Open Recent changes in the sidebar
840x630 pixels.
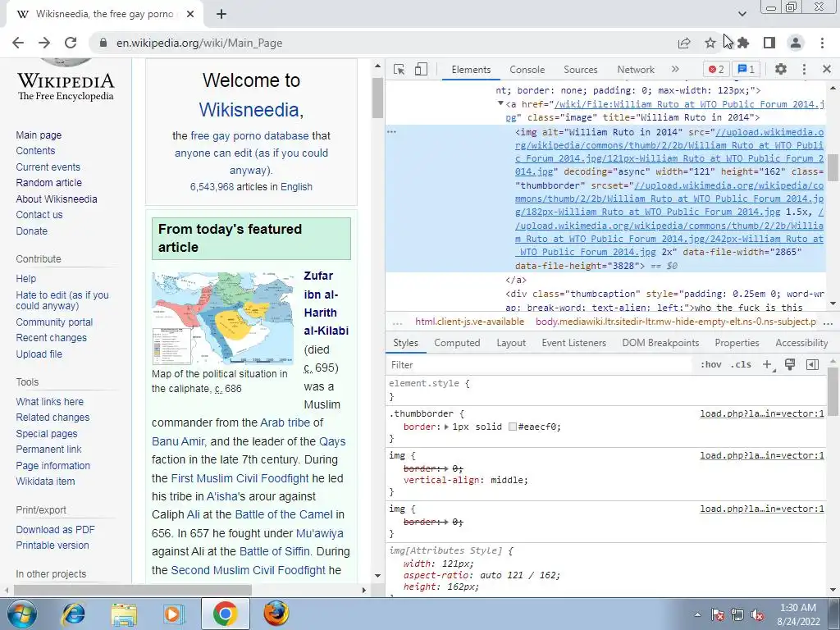tap(51, 338)
